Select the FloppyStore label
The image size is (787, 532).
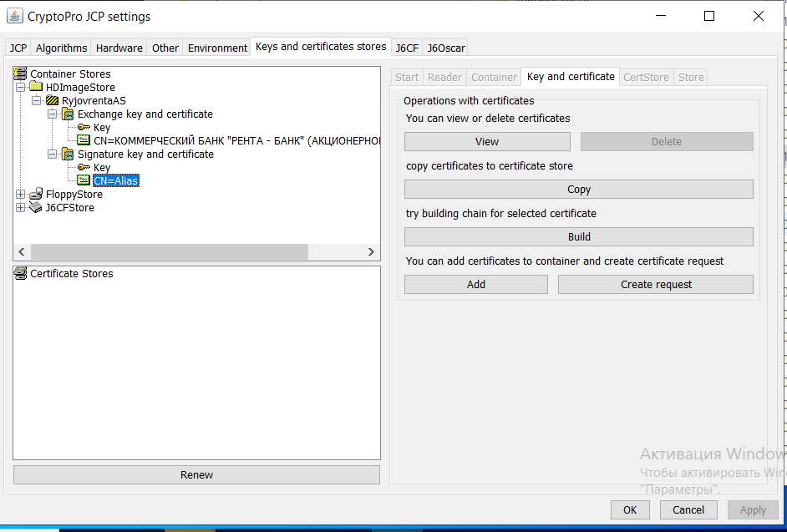click(x=74, y=195)
